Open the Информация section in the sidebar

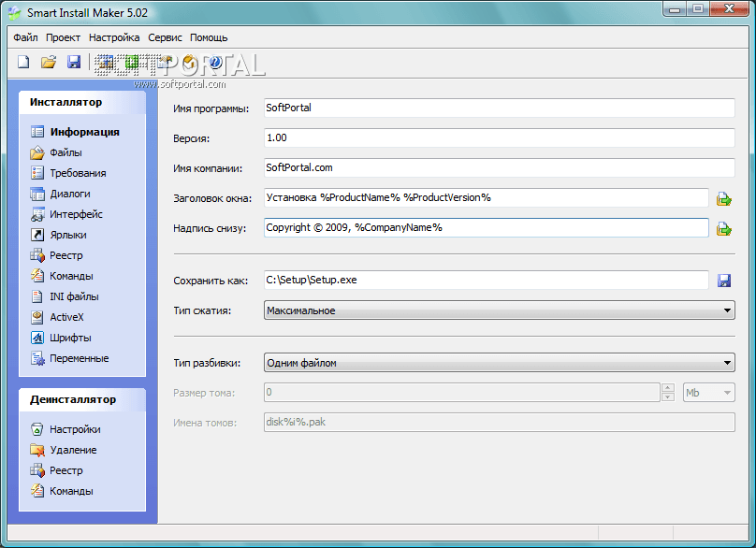click(75, 132)
